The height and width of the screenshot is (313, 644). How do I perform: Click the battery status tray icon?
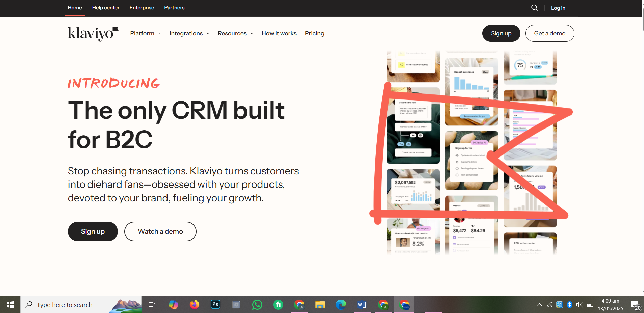(590, 305)
